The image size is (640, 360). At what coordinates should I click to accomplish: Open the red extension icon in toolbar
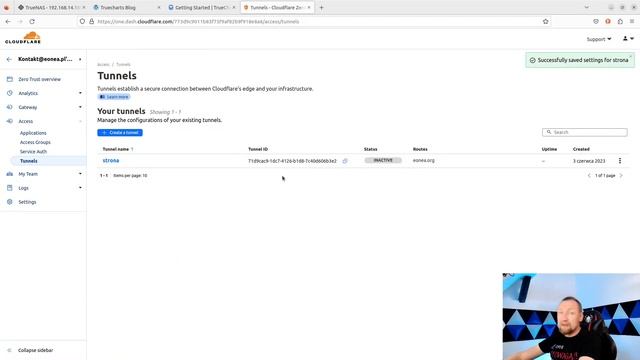pos(608,21)
